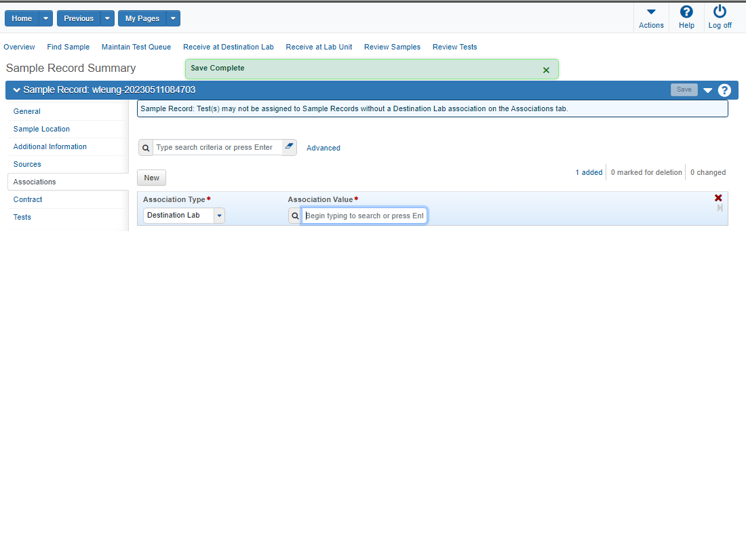Open the Sample Record help question icon

click(724, 90)
